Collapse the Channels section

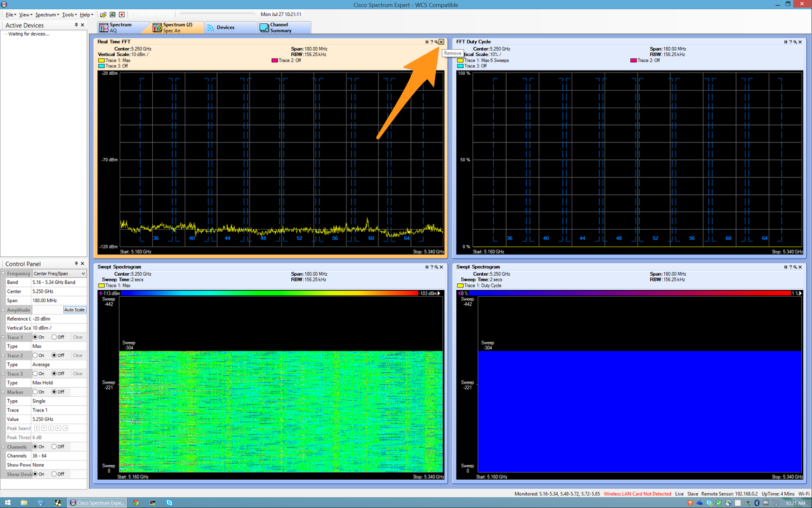point(3,447)
